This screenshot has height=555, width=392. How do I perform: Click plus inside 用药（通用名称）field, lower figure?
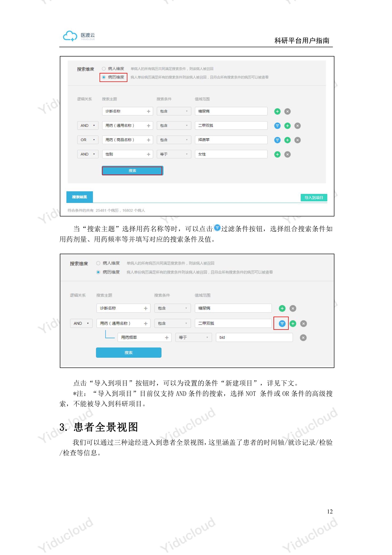[145, 323]
